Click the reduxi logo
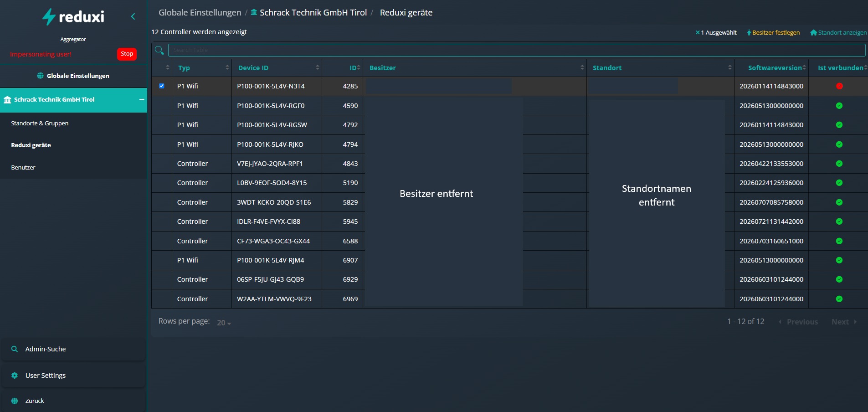The width and height of the screenshot is (868, 412). (x=73, y=17)
